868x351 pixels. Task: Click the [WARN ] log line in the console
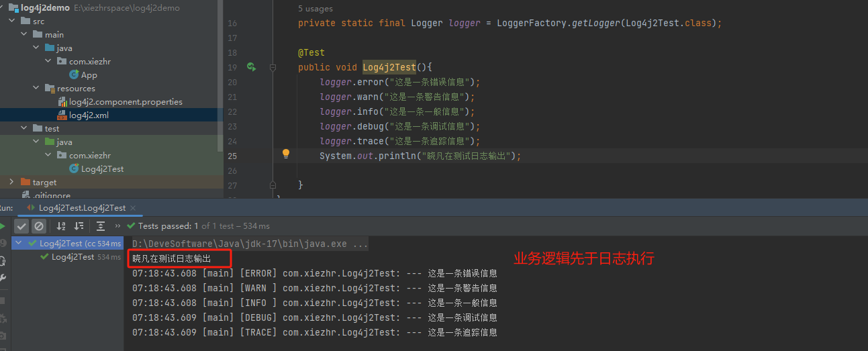point(314,288)
